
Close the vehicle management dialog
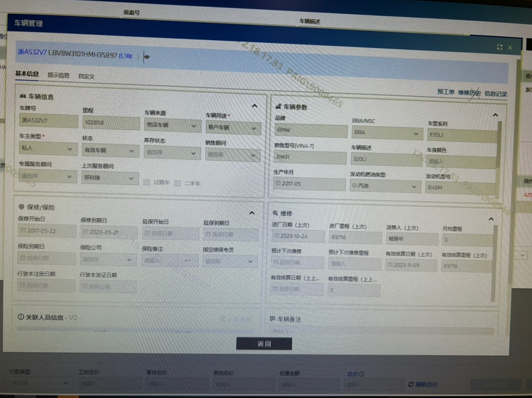click(x=510, y=48)
